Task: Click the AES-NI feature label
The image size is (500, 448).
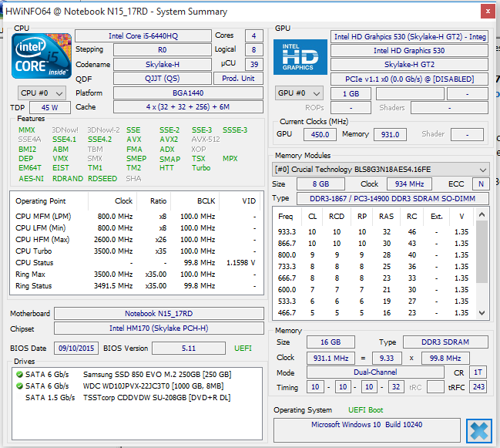Action: 31,179
